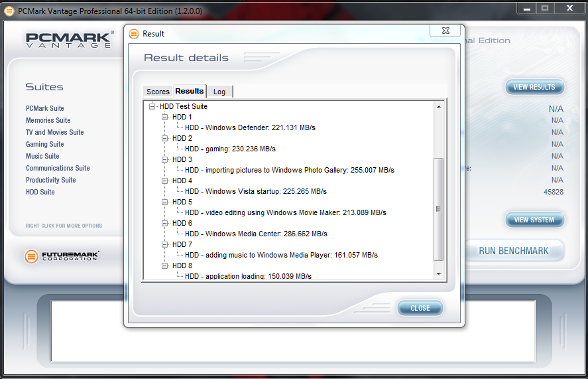Click the HDD 1 tree label
The width and height of the screenshot is (588, 379).
(x=182, y=117)
